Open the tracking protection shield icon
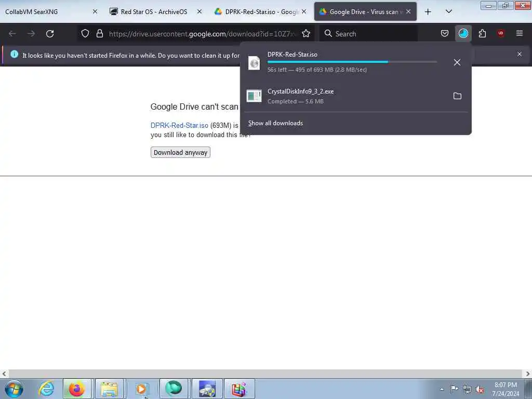532x399 pixels. pos(85,33)
